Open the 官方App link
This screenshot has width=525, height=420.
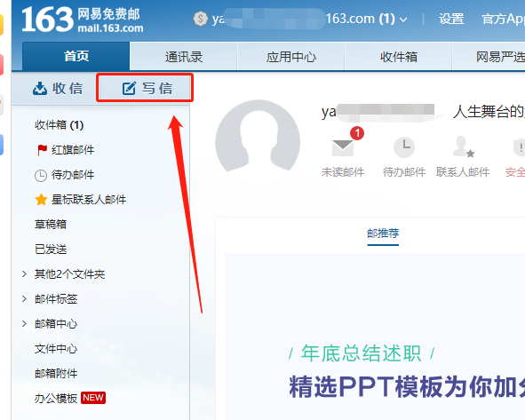click(x=503, y=19)
